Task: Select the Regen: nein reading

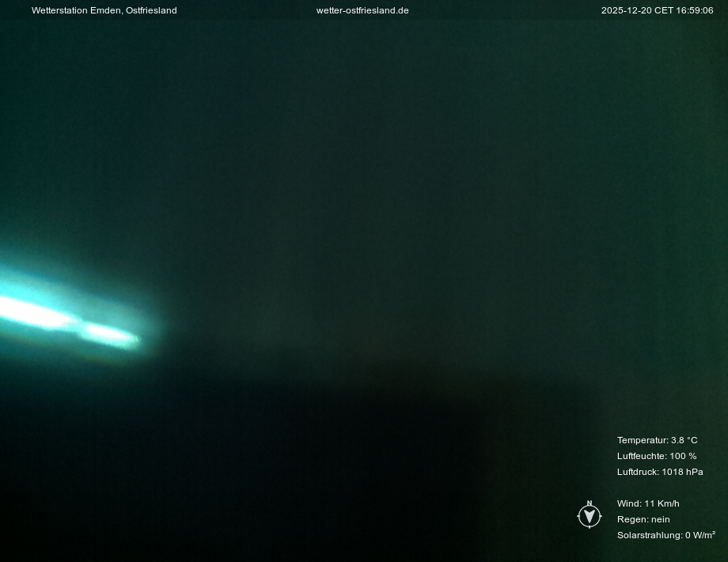Action: (x=643, y=519)
